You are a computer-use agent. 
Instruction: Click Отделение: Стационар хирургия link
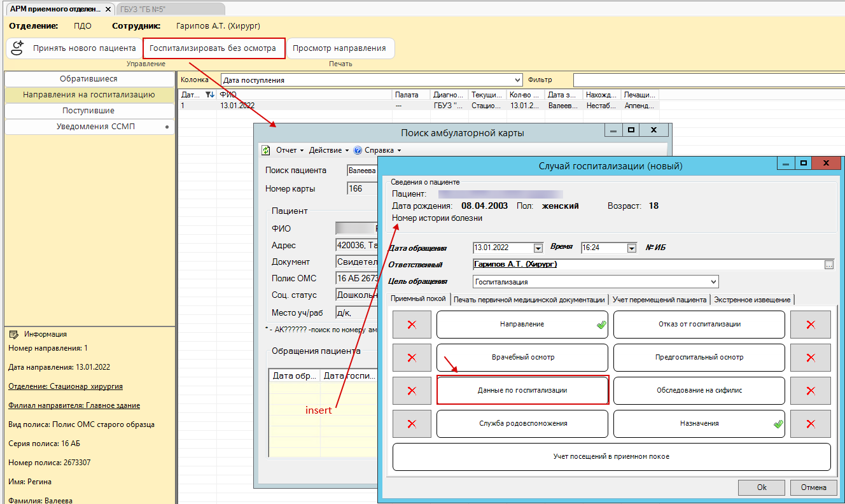click(66, 386)
